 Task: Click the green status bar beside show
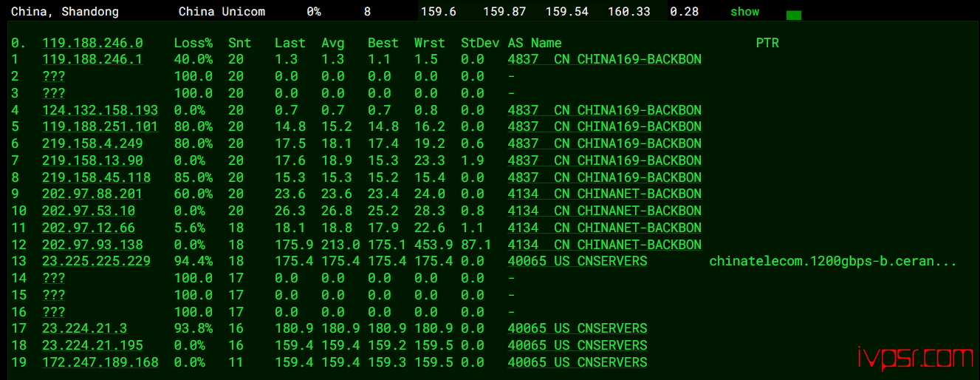[x=794, y=15]
